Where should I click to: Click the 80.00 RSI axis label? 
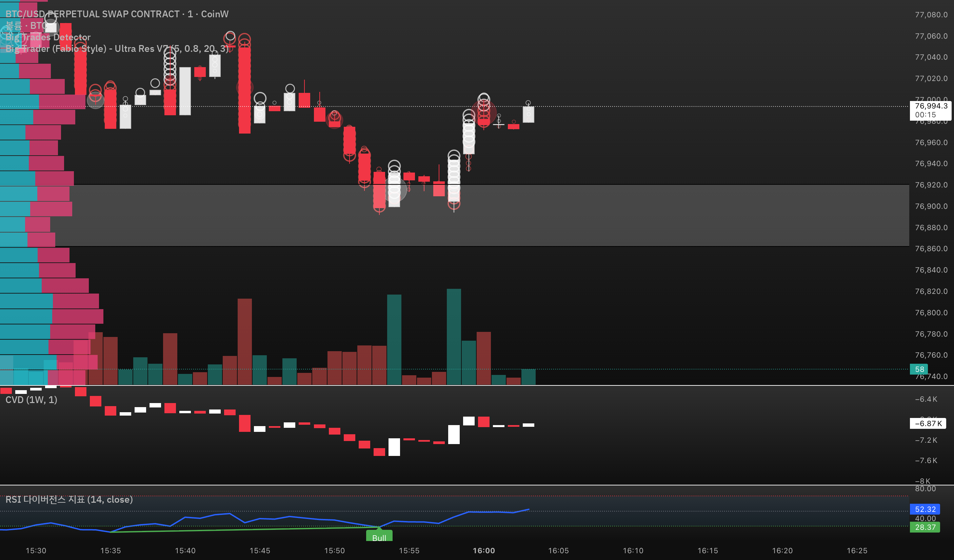tap(926, 489)
